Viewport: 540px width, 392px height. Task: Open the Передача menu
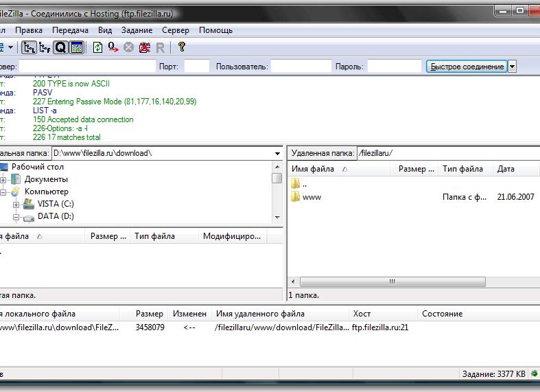[70, 30]
